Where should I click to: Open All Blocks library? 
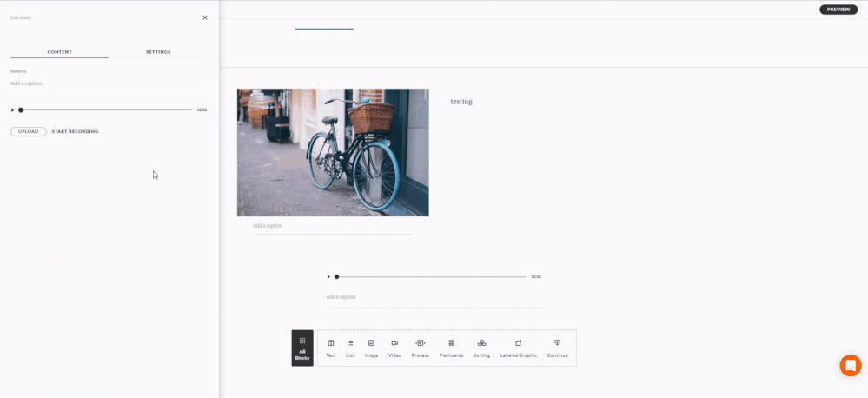(302, 348)
